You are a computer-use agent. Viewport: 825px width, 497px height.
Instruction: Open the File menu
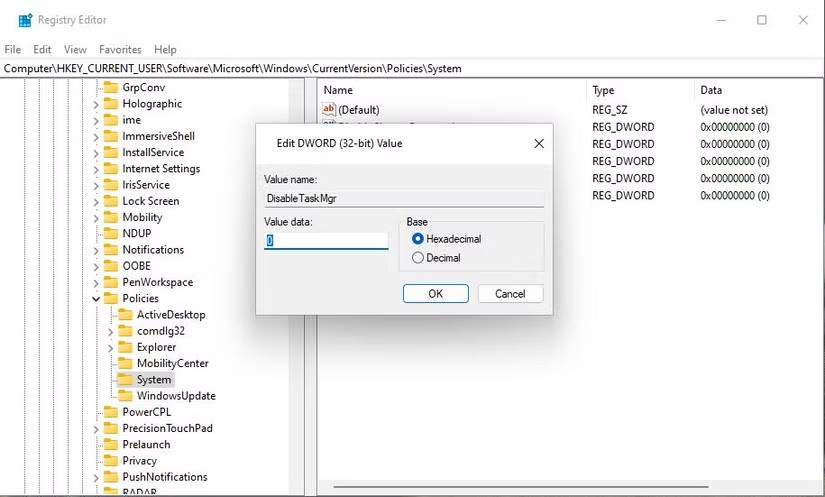pyautogui.click(x=13, y=49)
